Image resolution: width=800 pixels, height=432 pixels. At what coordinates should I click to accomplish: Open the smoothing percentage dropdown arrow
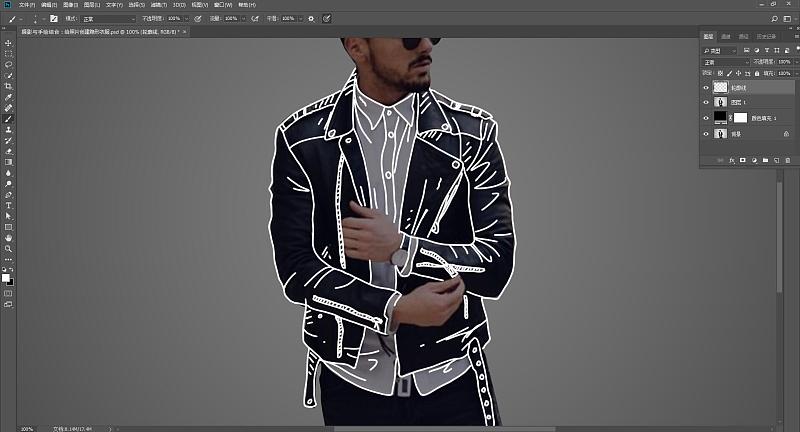click(x=301, y=19)
